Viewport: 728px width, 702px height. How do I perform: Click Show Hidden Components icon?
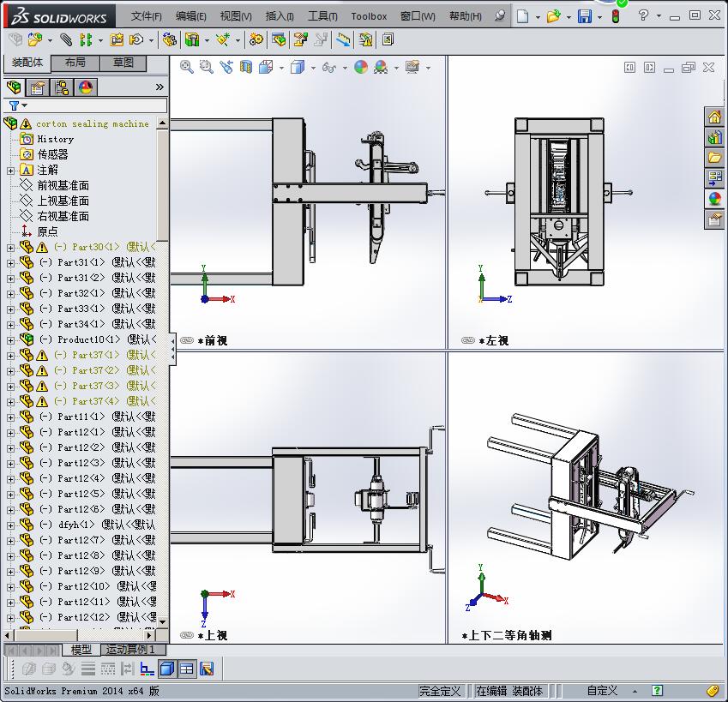tap(170, 40)
